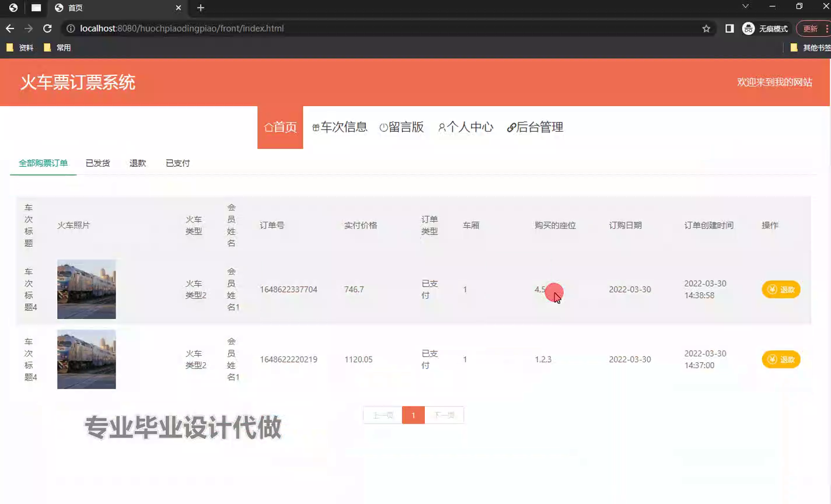Image resolution: width=831 pixels, height=504 pixels.
Task: Open 留言版 navigation item
Action: [x=401, y=127]
